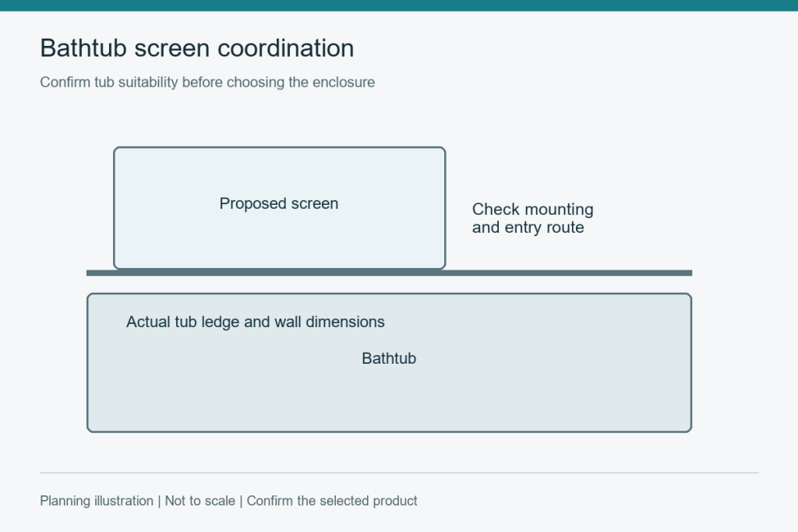Click 'Planning illustration' in the footer

97,501
